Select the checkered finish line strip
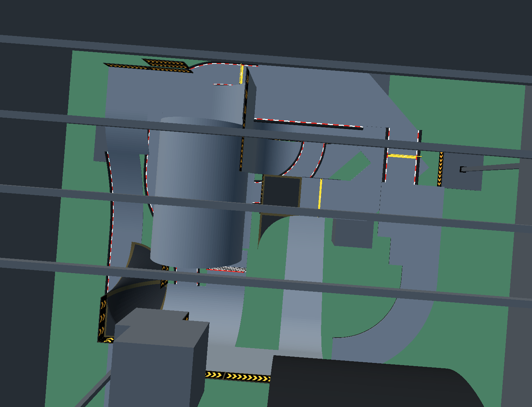532x407 pixels. click(226, 269)
